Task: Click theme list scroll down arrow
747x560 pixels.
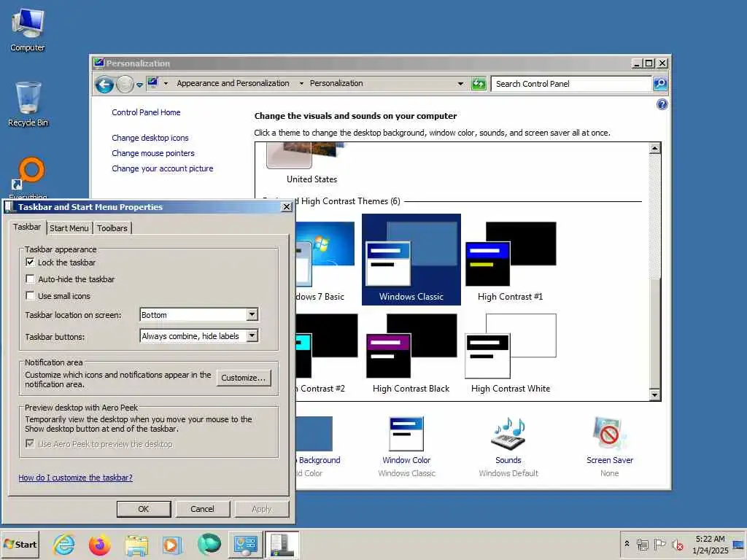Action: pyautogui.click(x=654, y=394)
